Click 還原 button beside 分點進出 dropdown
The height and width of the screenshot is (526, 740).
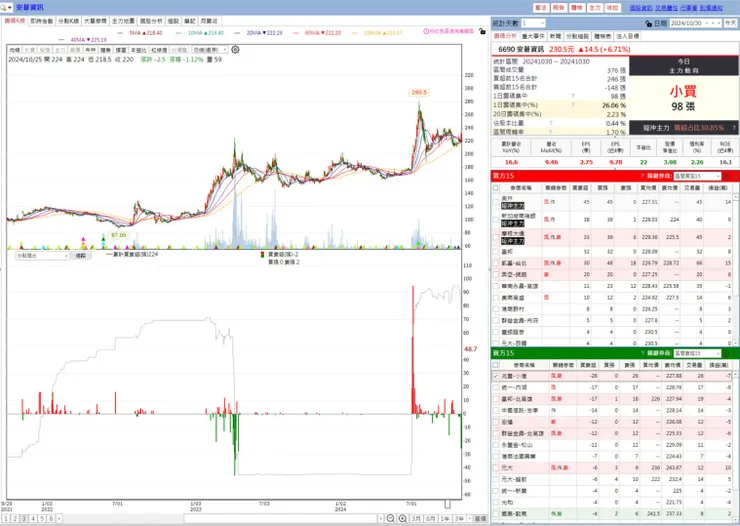coord(81,256)
